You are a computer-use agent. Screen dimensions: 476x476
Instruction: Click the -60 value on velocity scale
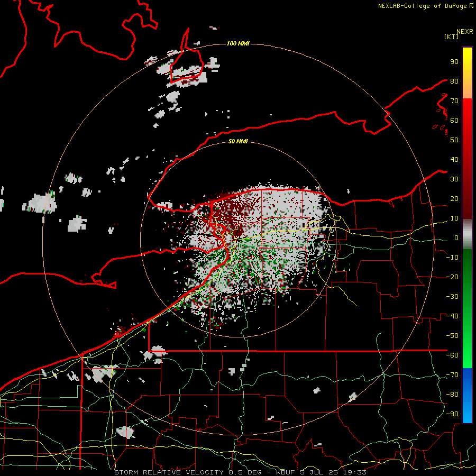[452, 355]
